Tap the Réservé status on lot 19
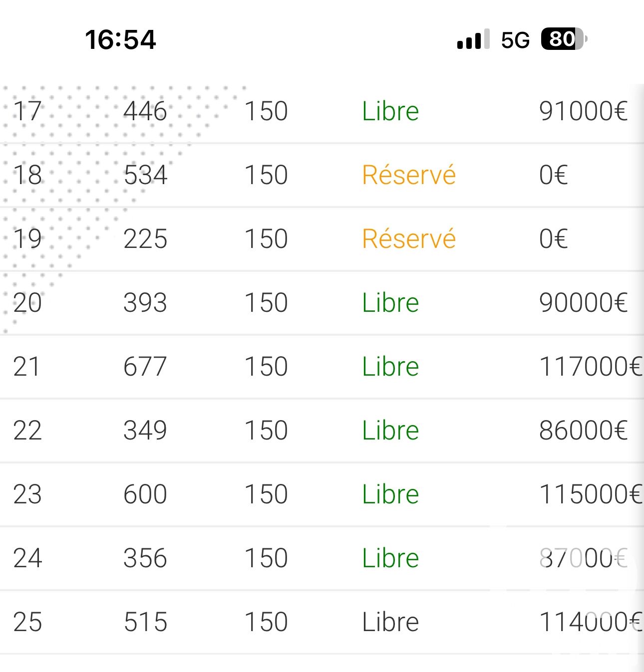Screen dimensions: 644x672 pos(409,239)
